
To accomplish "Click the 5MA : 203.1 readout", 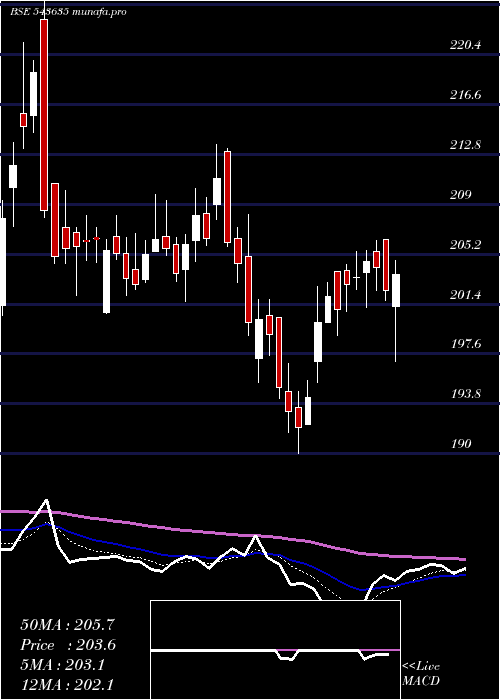I will 62,665.
